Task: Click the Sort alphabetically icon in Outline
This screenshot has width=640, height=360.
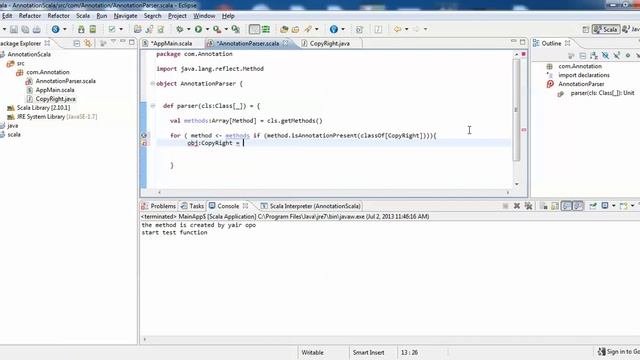Action: click(594, 56)
